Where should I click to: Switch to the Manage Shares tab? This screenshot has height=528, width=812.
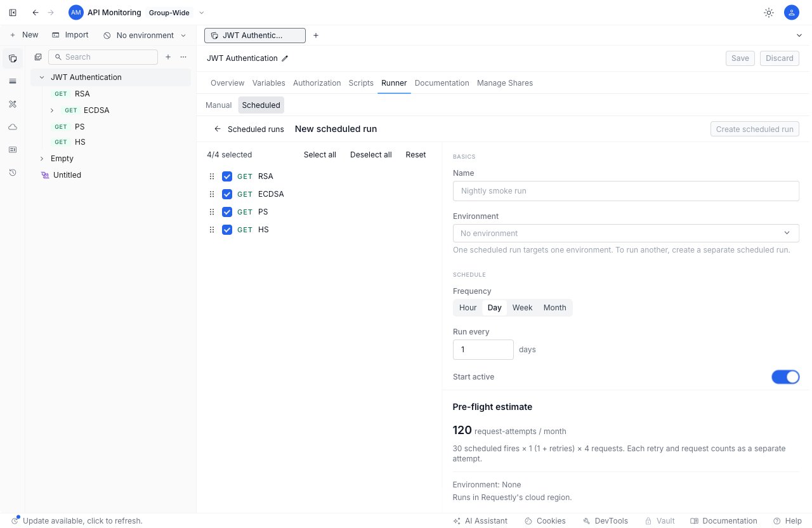click(x=505, y=83)
